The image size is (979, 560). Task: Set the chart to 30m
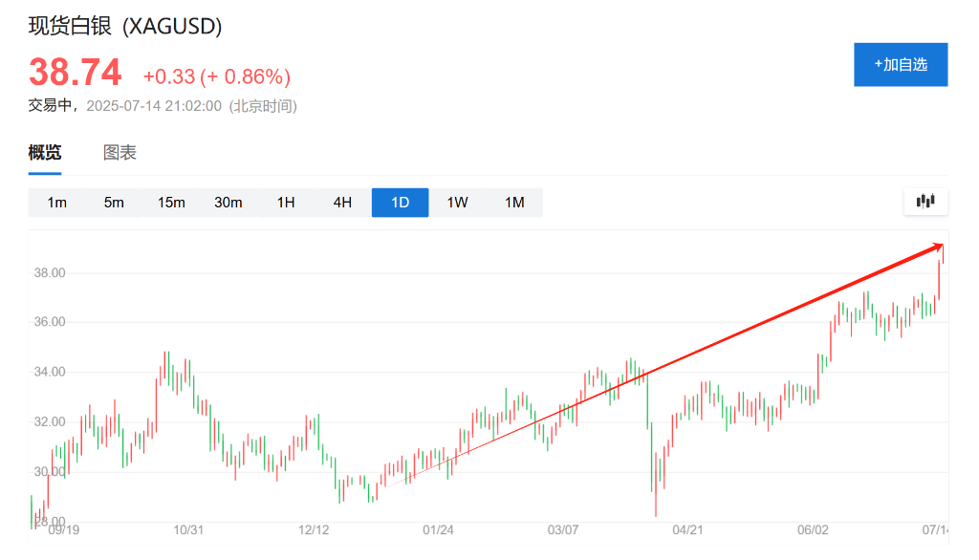pos(228,203)
